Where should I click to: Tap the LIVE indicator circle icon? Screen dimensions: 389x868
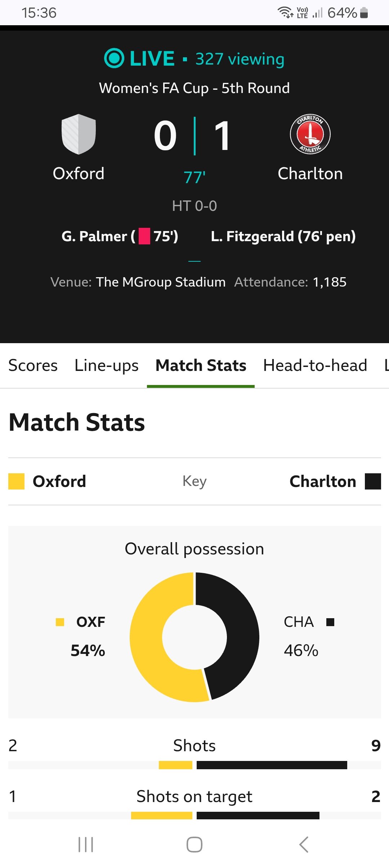(114, 58)
